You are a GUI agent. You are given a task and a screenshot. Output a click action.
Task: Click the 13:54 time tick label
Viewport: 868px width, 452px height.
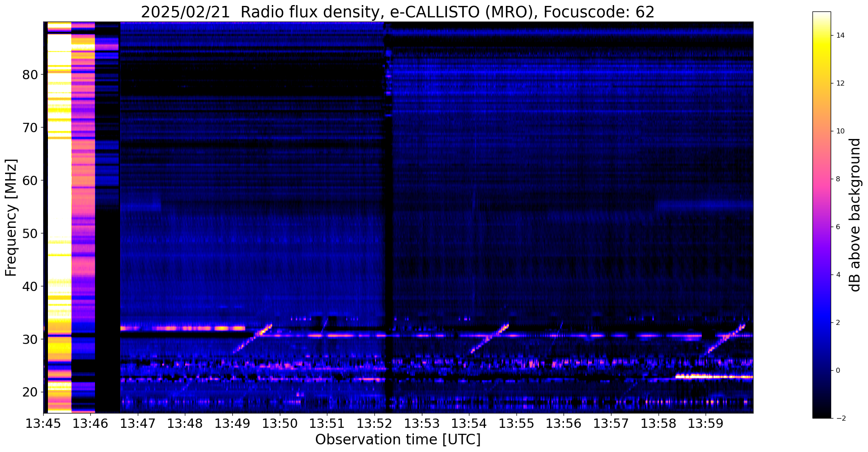(469, 423)
